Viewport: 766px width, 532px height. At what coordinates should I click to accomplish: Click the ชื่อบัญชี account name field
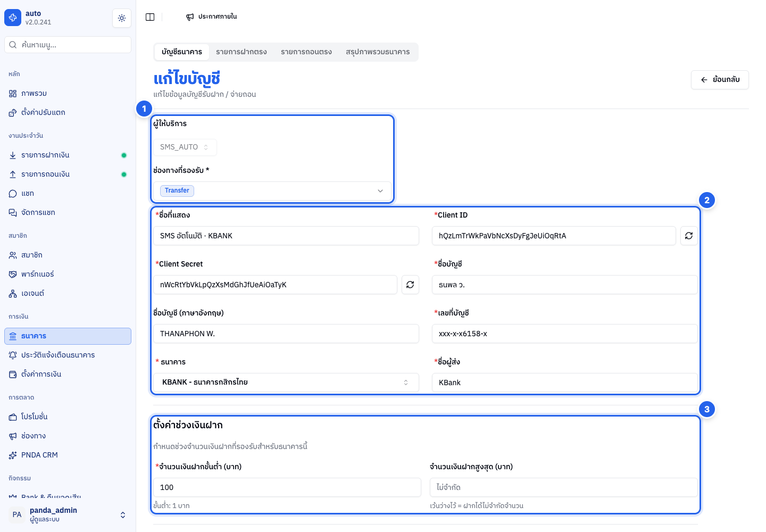[x=565, y=285]
